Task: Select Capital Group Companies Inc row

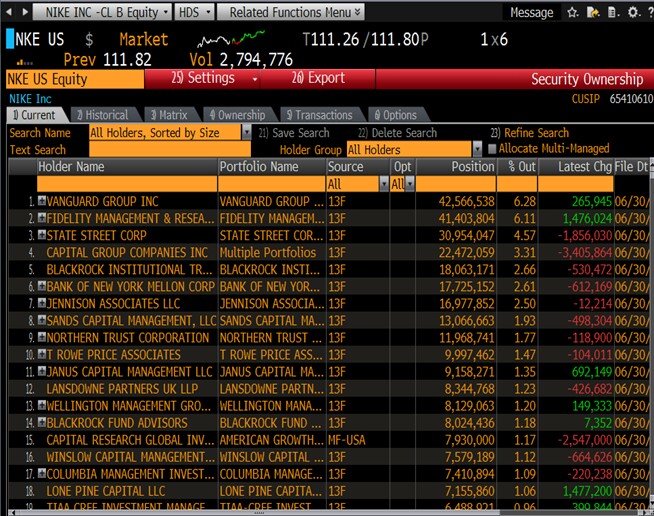Action: (x=330, y=252)
